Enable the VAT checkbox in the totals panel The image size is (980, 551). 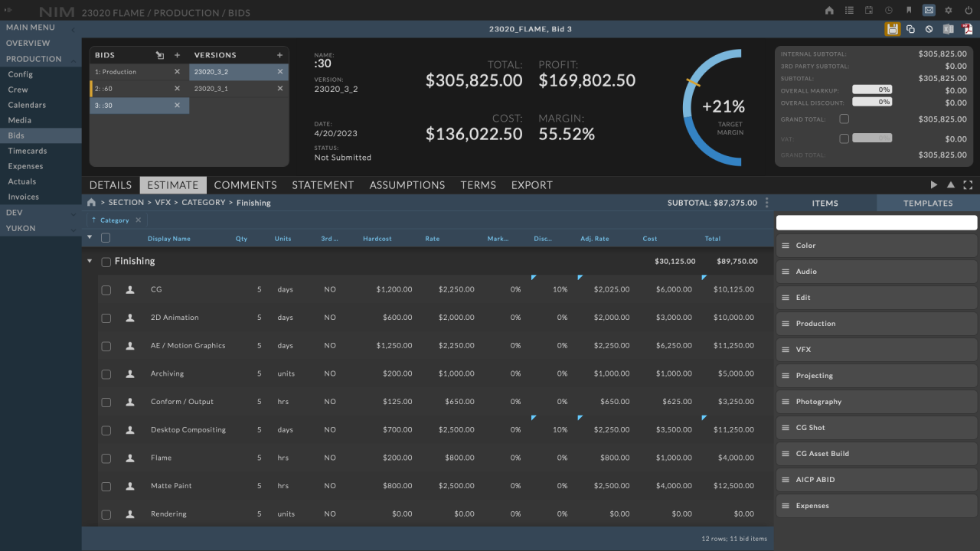(845, 138)
